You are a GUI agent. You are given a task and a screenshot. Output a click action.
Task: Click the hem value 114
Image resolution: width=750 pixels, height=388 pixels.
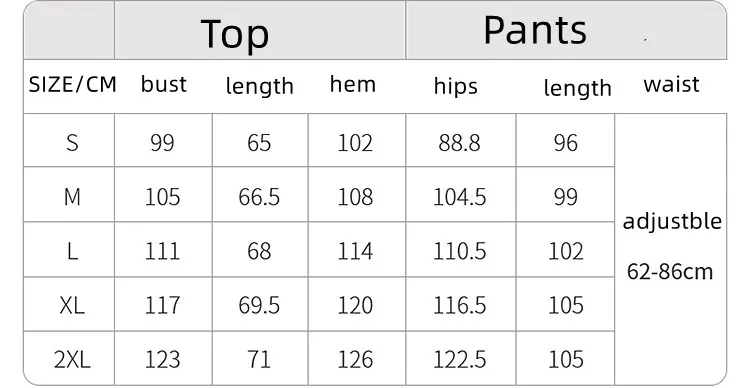pyautogui.click(x=355, y=251)
